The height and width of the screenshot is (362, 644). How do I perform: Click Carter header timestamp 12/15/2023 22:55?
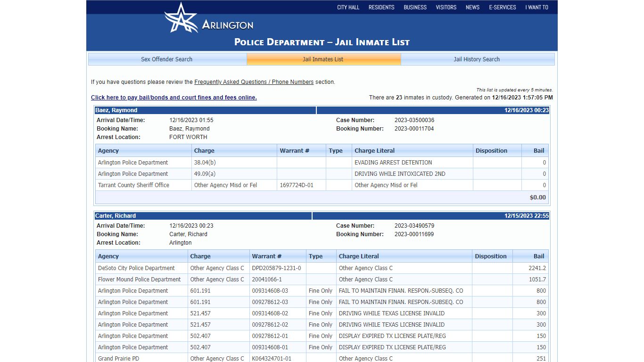click(x=527, y=216)
